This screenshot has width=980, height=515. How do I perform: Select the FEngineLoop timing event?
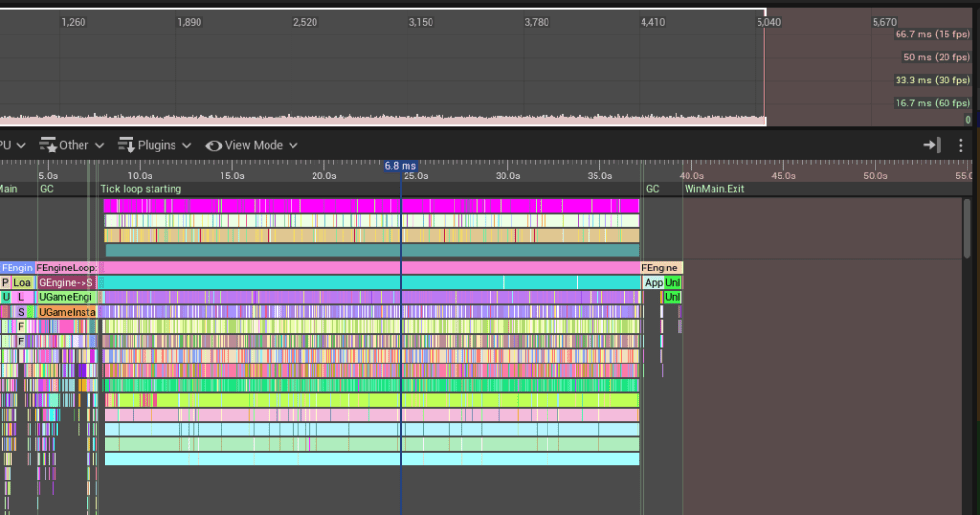tap(66, 268)
